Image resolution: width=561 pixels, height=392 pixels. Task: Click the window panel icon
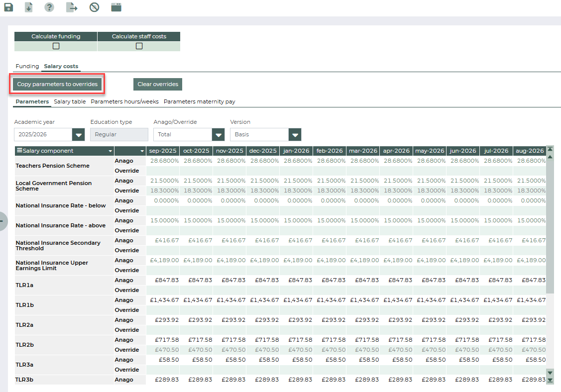click(x=116, y=7)
